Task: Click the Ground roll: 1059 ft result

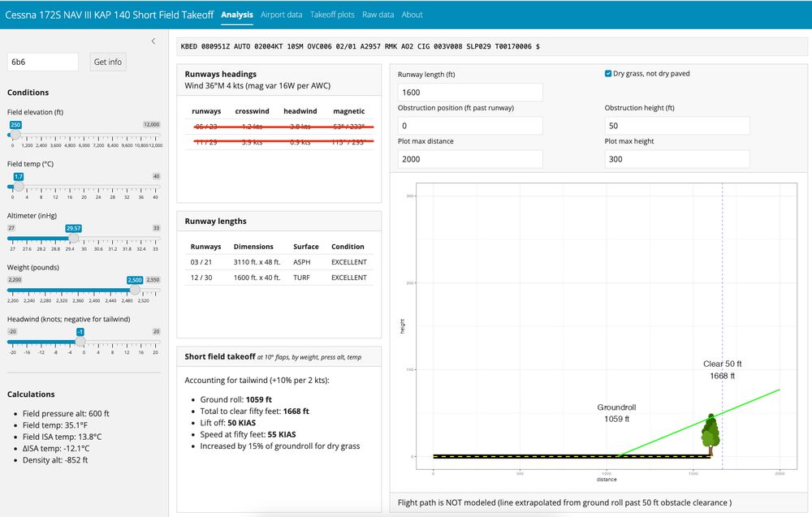Action: point(235,399)
